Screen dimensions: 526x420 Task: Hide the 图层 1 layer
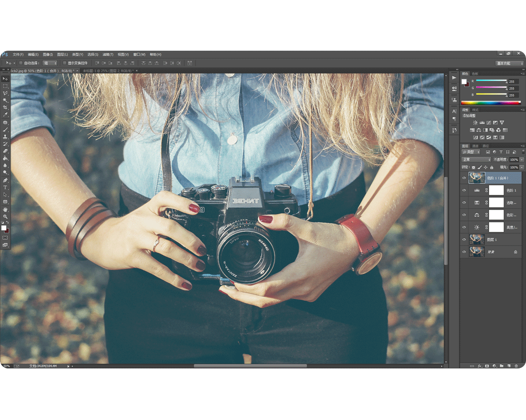(x=464, y=240)
